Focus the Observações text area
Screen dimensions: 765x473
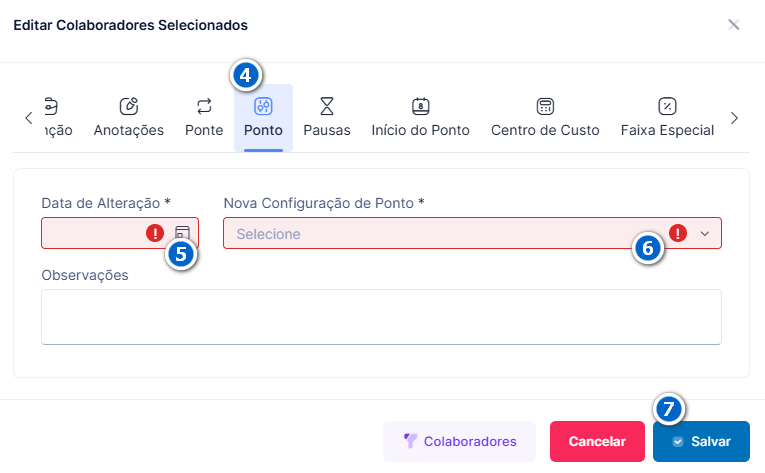(x=381, y=317)
